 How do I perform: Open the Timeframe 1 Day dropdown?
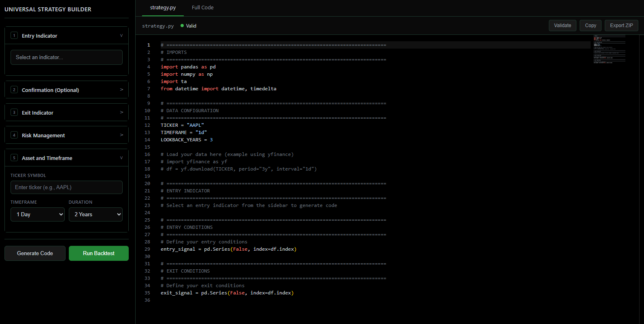coord(38,214)
